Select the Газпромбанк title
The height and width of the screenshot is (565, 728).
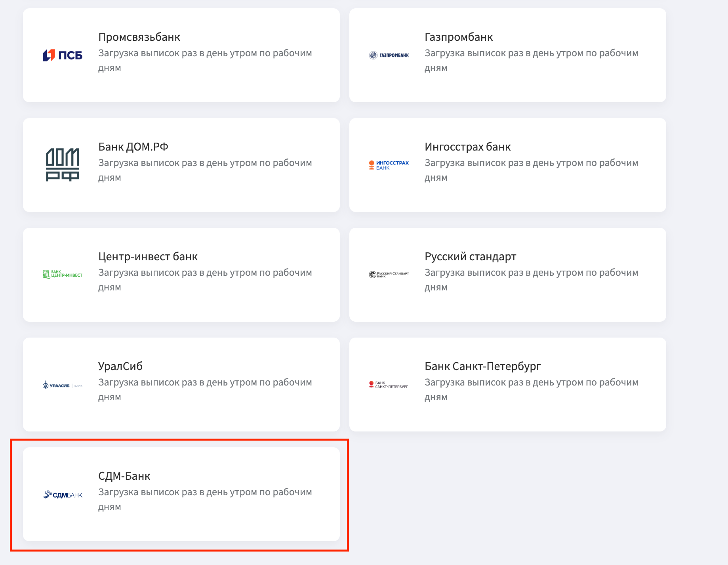coord(459,37)
